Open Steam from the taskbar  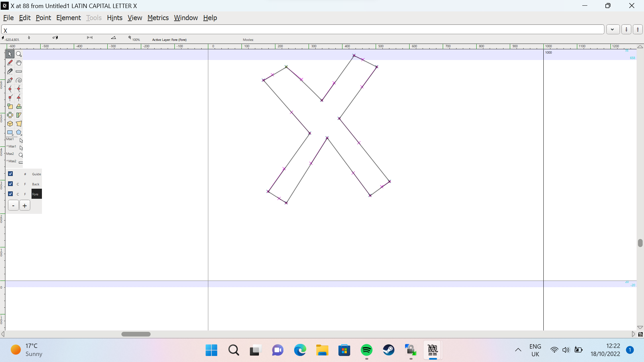click(x=389, y=350)
